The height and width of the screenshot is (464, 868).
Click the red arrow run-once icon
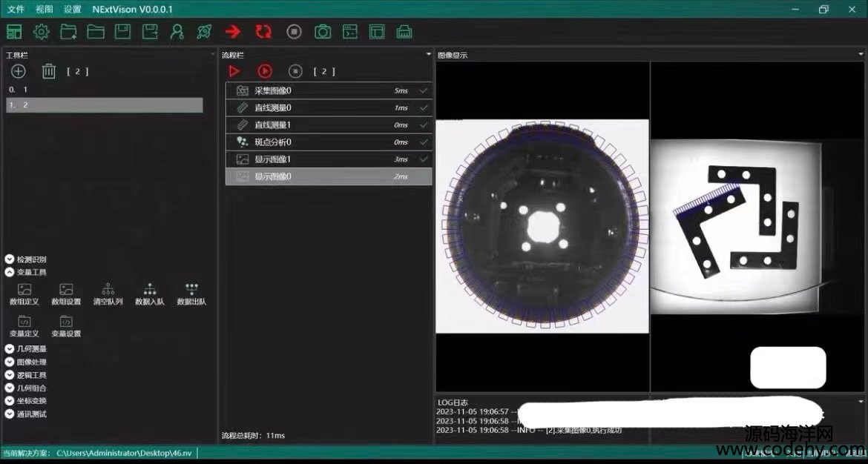(233, 32)
